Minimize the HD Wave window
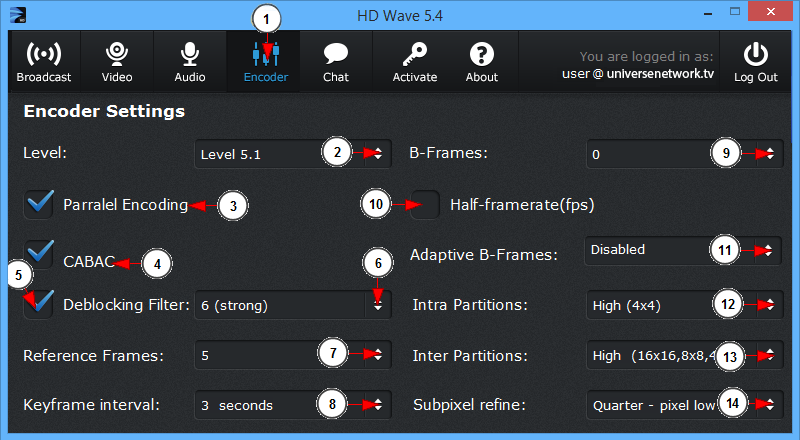This screenshot has height=440, width=800. [708, 13]
